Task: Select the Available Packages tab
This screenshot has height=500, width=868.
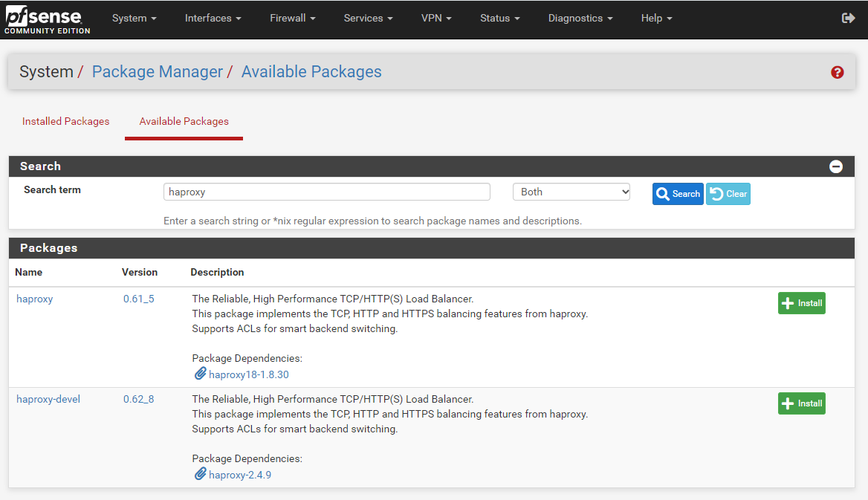Action: (x=184, y=121)
